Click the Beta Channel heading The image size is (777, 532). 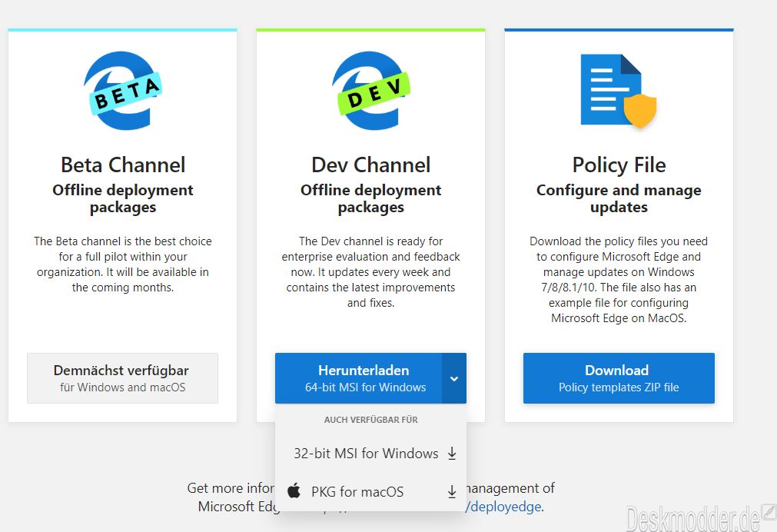click(123, 165)
